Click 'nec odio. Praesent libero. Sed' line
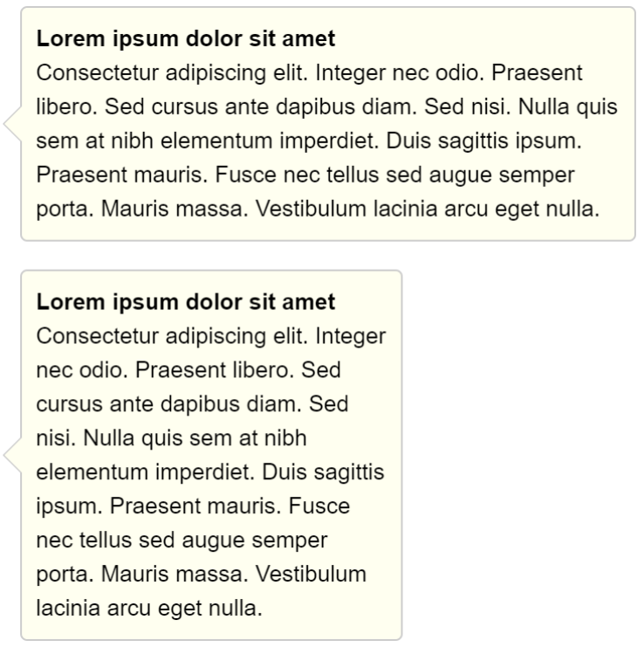The image size is (644, 647). [x=188, y=370]
